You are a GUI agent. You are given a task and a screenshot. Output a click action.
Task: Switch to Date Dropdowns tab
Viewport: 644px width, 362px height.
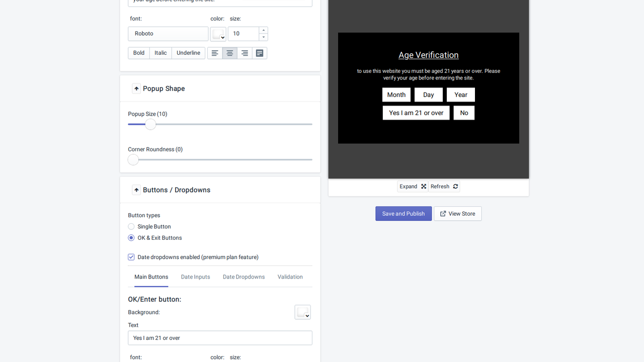(244, 277)
